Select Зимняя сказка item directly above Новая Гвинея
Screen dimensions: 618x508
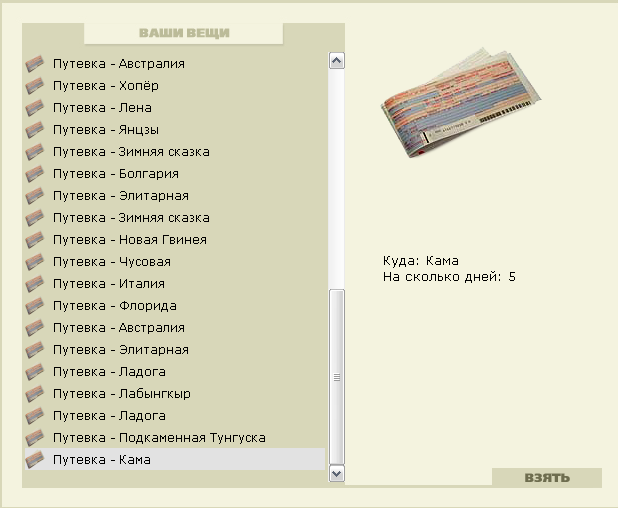(131, 218)
